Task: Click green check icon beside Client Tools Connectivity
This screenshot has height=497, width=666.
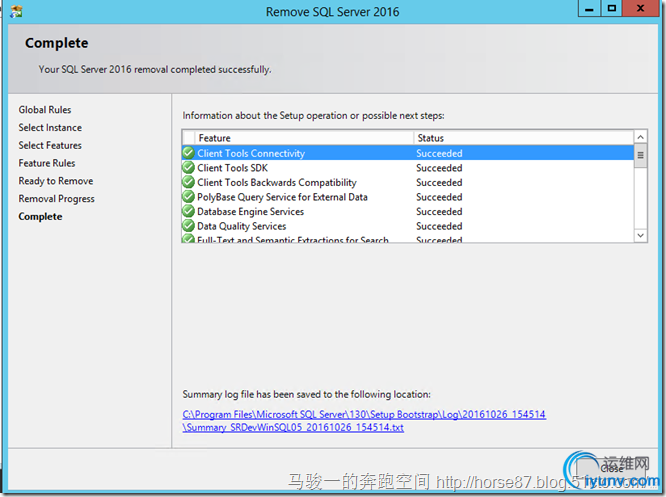Action: click(189, 153)
